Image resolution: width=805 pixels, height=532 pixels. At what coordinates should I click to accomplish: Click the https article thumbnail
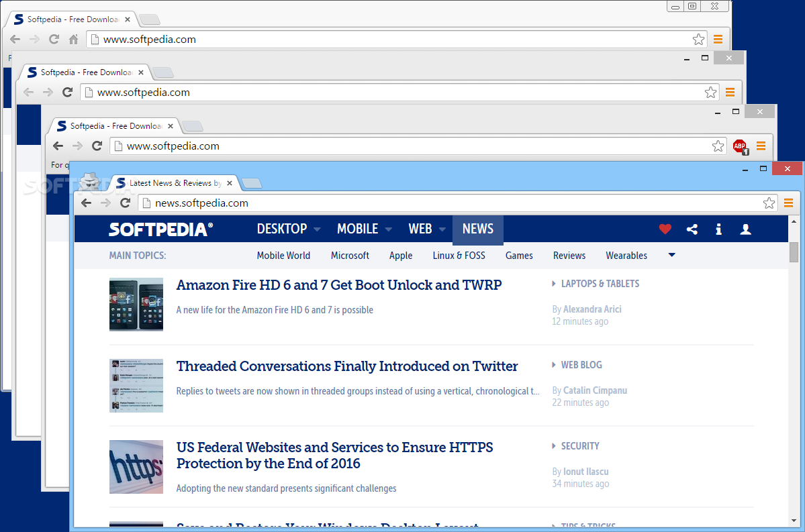[136, 467]
